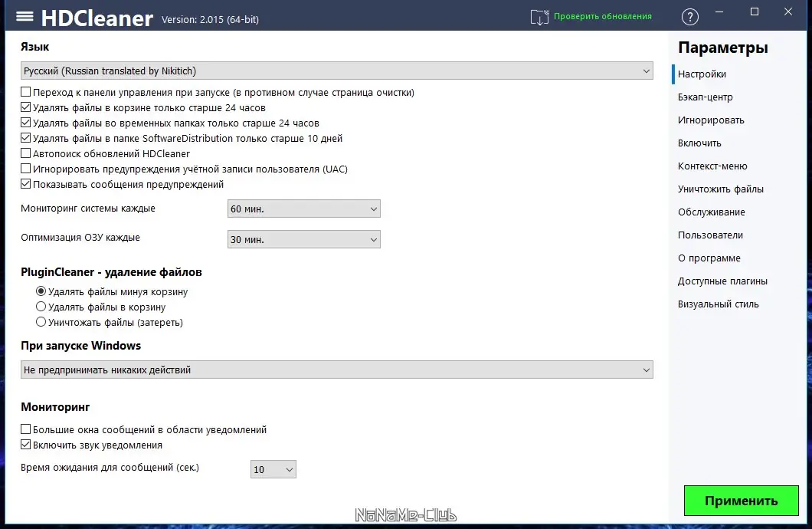
Task: Open Пользователи section
Action: [x=711, y=235]
